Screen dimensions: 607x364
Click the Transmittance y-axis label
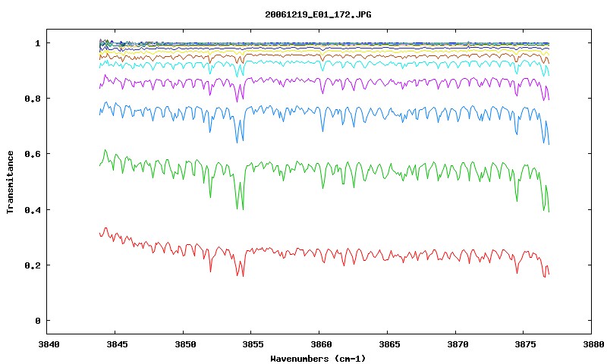pos(11,182)
